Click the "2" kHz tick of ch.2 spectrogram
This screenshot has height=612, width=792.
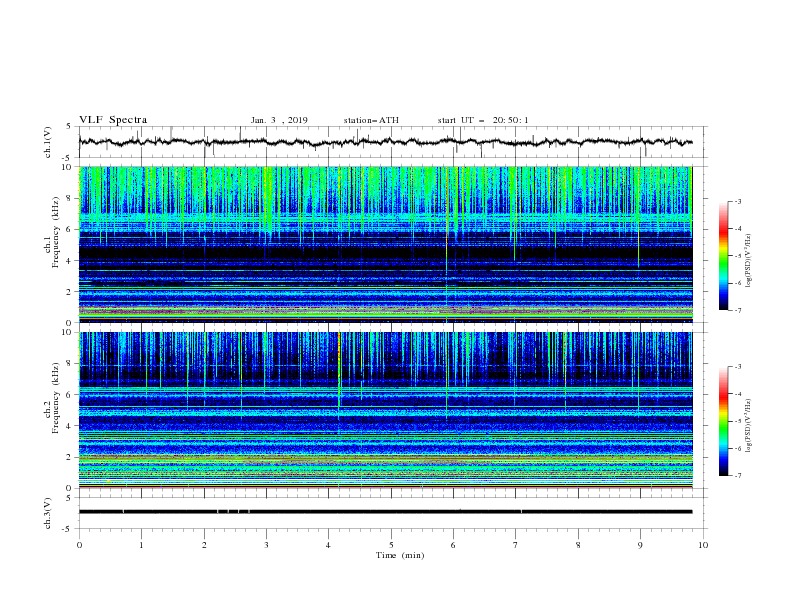click(x=69, y=457)
